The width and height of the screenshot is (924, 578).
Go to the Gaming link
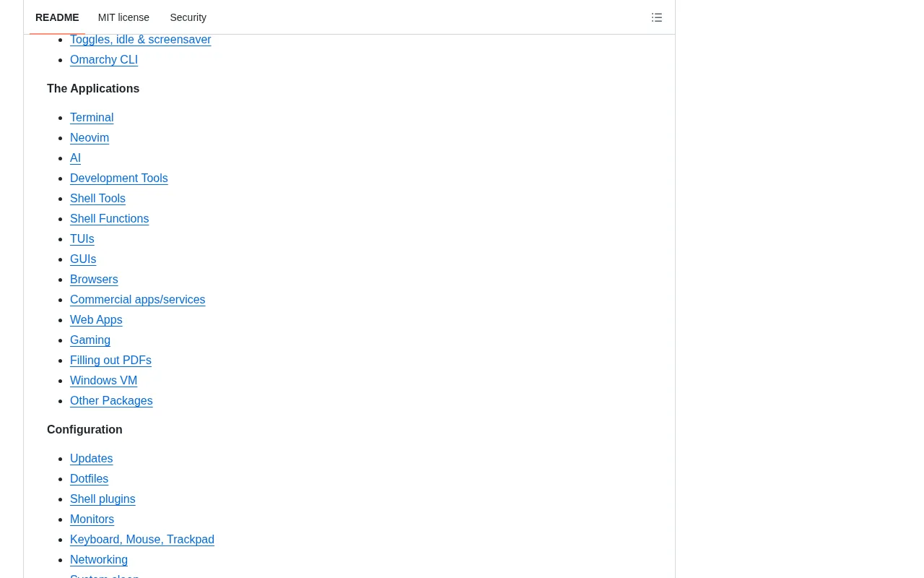tap(90, 340)
